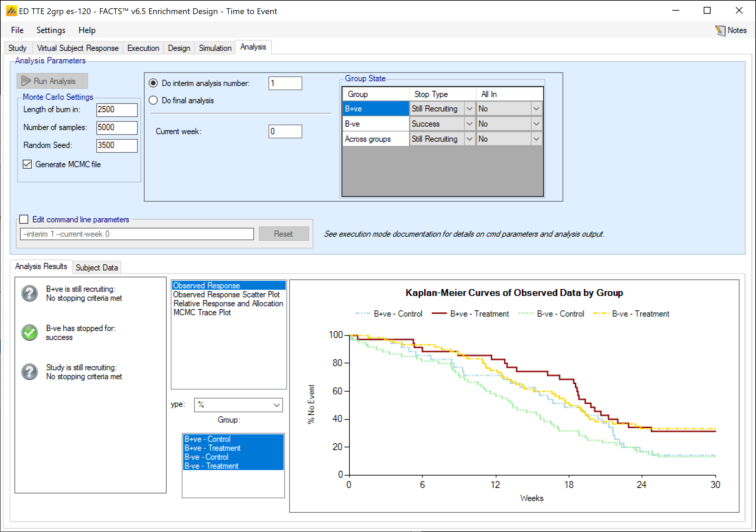Viewport: 756px width, 532px height.
Task: Select the Do final analysis radio button
Action: (153, 100)
